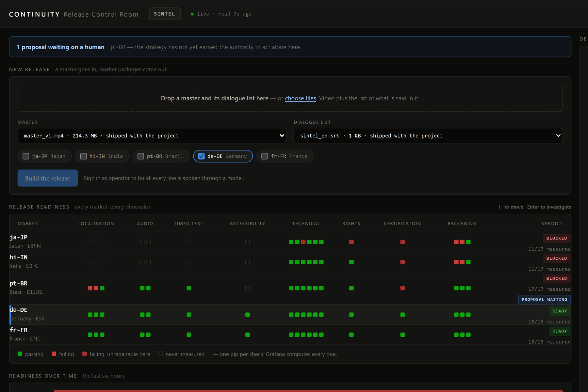Click the proposal waiting on a human banner
Viewport: 588px width, 392px height.
[290, 47]
